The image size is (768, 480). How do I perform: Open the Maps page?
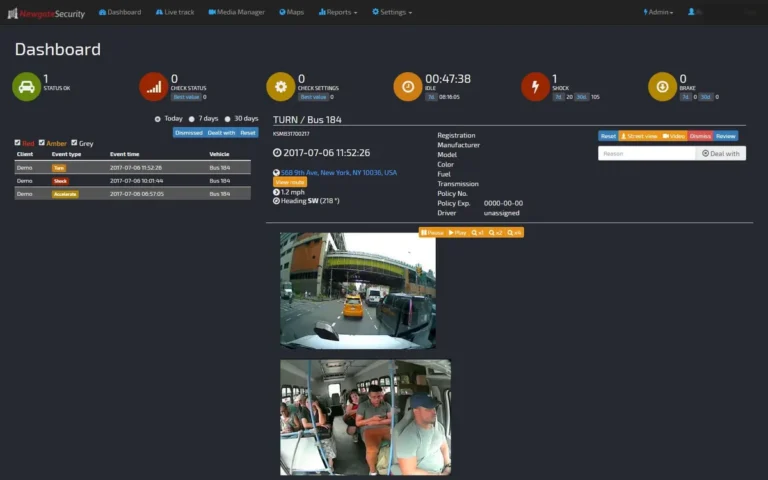[291, 12]
